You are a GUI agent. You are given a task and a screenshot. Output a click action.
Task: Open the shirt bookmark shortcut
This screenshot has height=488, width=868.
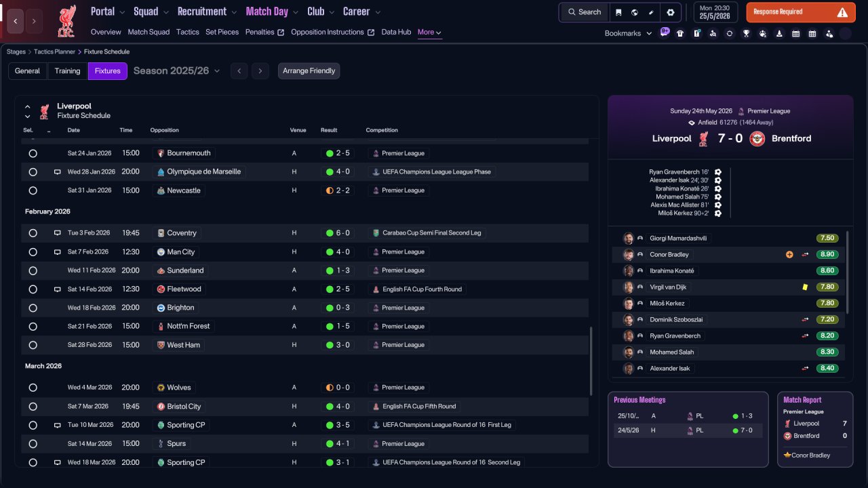pyautogui.click(x=680, y=33)
